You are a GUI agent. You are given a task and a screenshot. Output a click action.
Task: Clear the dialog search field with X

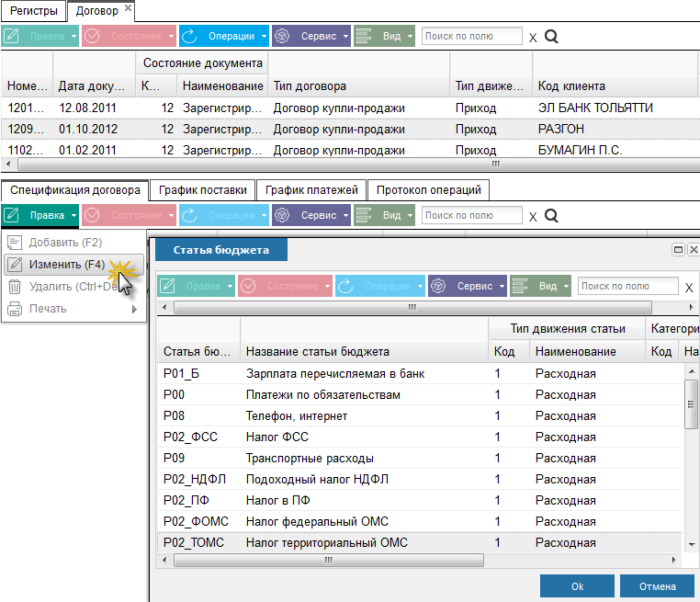tap(689, 288)
